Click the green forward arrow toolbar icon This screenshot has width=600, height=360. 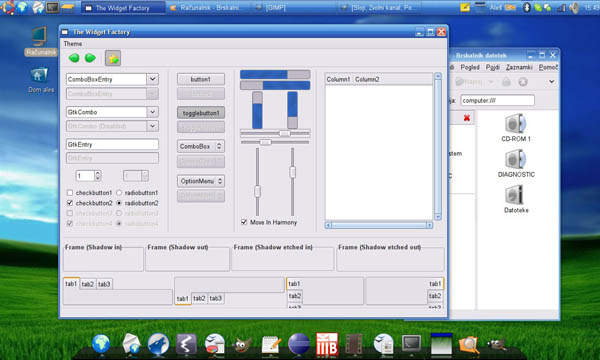pos(90,58)
